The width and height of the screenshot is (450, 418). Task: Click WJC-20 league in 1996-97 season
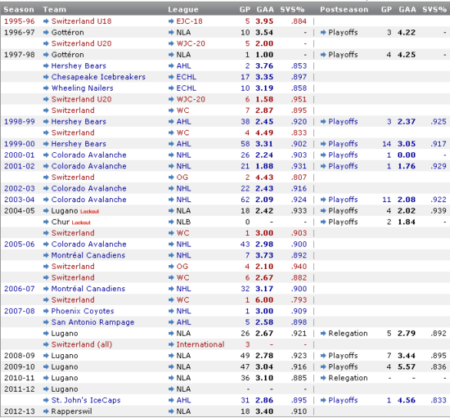[x=191, y=43]
